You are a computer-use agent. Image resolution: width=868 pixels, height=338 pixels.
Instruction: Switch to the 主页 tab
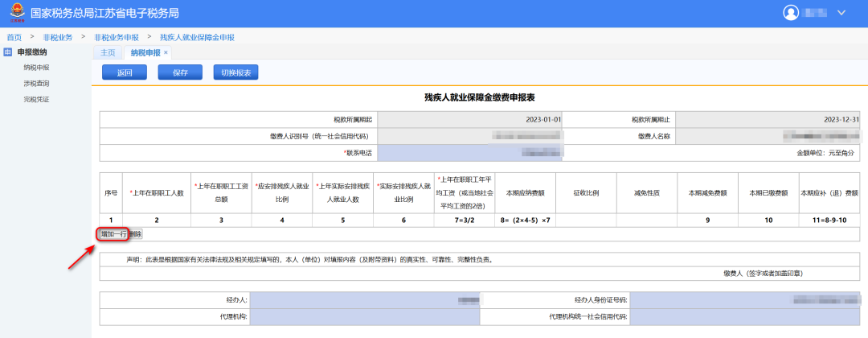(108, 52)
